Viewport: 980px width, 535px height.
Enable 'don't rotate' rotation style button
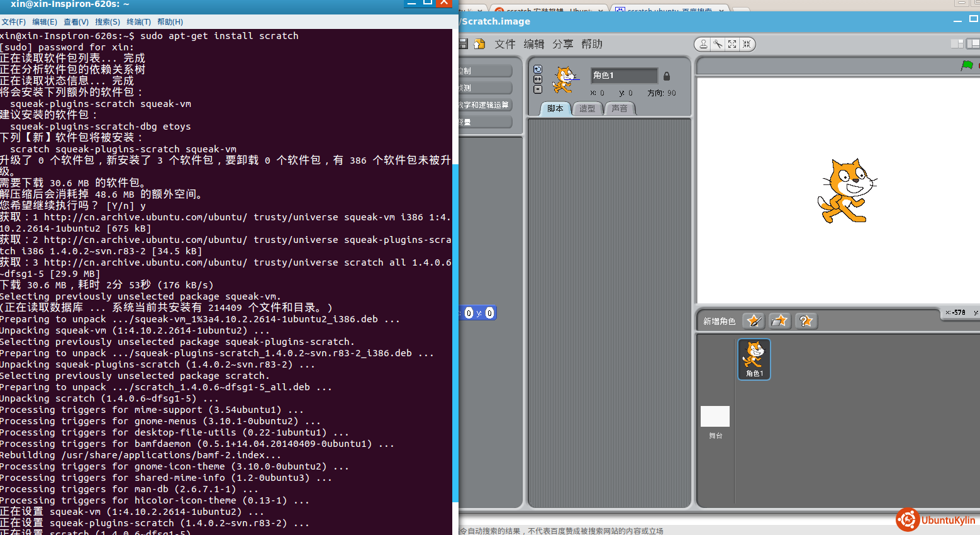538,89
